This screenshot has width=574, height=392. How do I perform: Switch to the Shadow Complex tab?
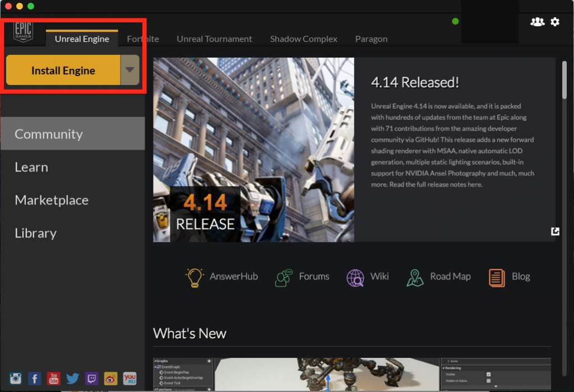coord(303,39)
